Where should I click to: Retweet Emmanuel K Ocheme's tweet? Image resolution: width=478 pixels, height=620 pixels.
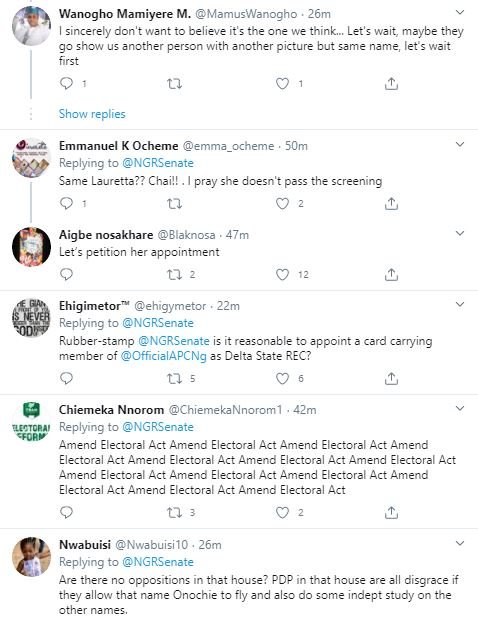pyautogui.click(x=174, y=204)
